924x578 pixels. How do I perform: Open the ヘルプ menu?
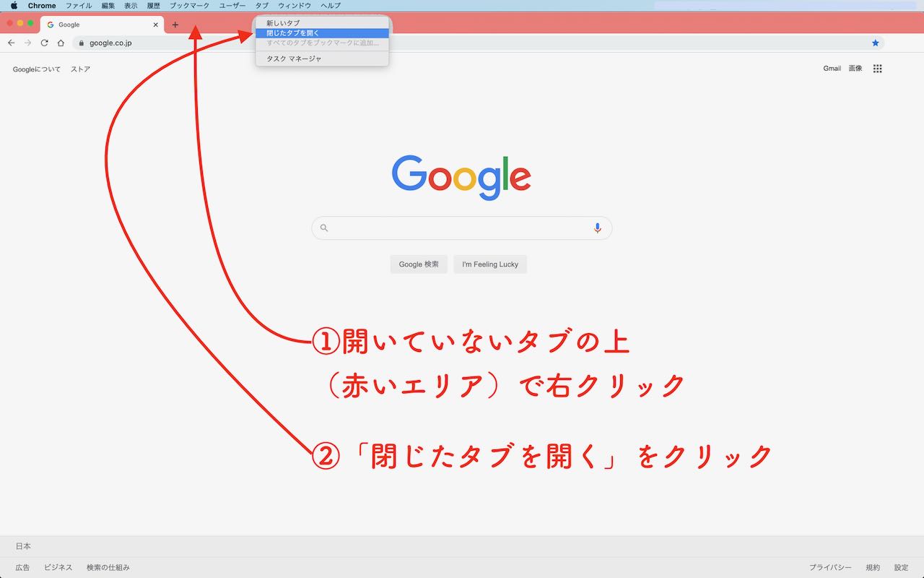(x=331, y=5)
